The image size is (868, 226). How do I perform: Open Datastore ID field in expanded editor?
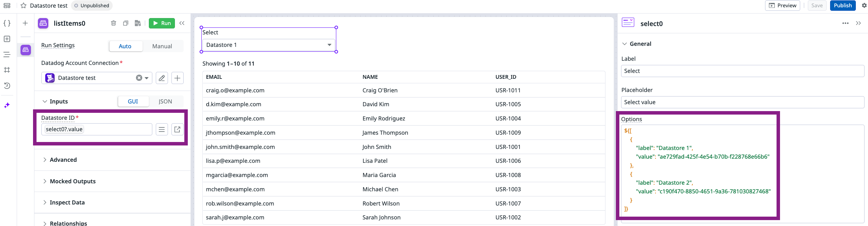tap(177, 129)
